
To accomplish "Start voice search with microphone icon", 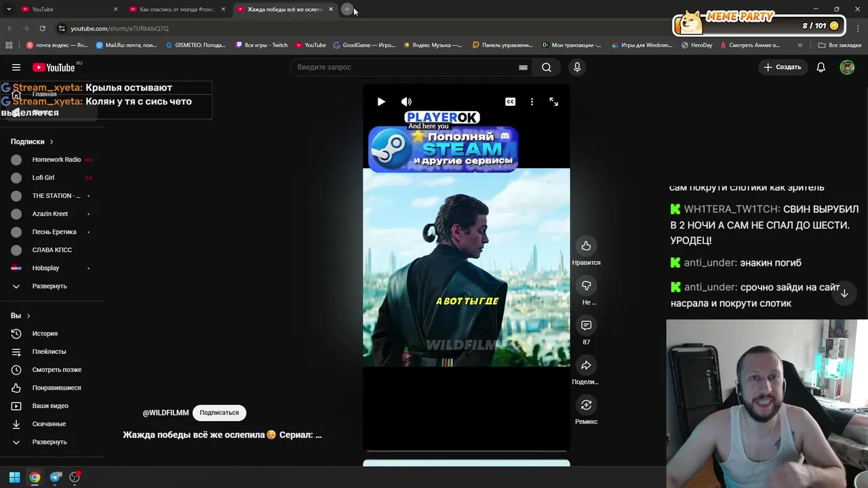I will tap(577, 67).
